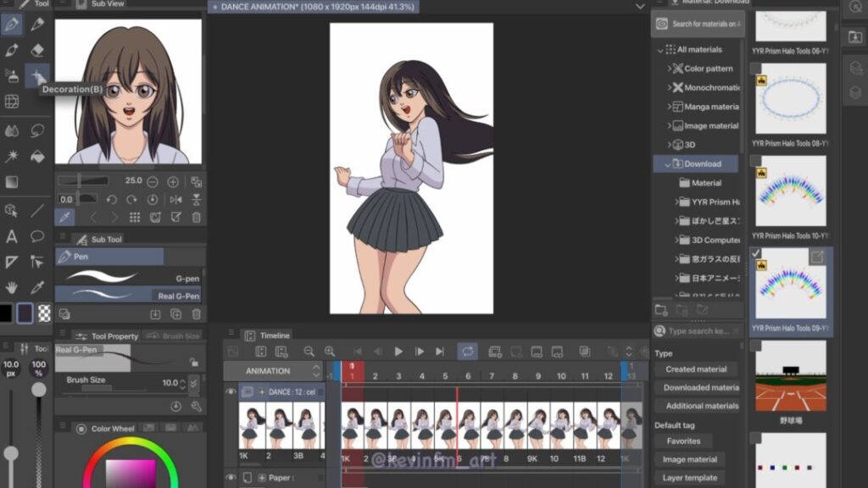Select the Lasso selection tool
The width and height of the screenshot is (868, 488).
(x=37, y=131)
